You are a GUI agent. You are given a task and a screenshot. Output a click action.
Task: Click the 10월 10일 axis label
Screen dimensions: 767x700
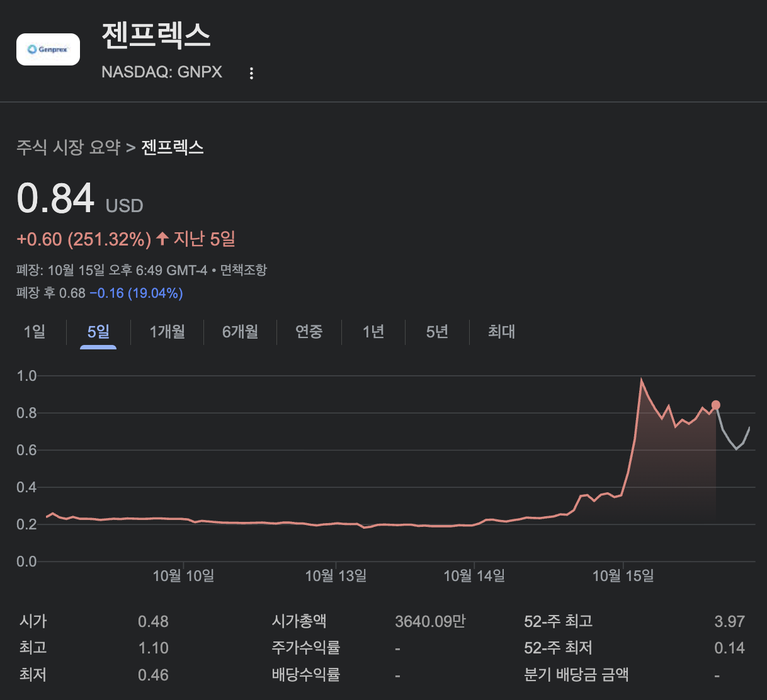183,575
